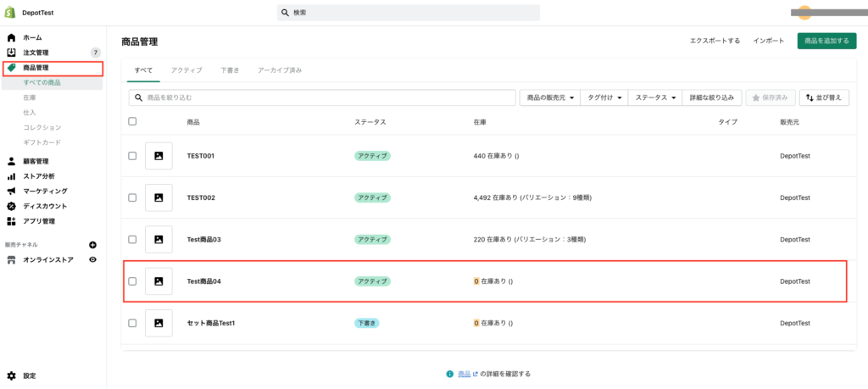This screenshot has height=389, width=868.
Task: Open ホーム via the house icon
Action: (x=11, y=38)
